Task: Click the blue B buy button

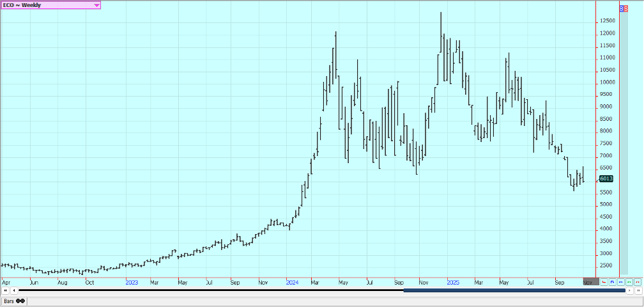Action: pyautogui.click(x=622, y=9)
